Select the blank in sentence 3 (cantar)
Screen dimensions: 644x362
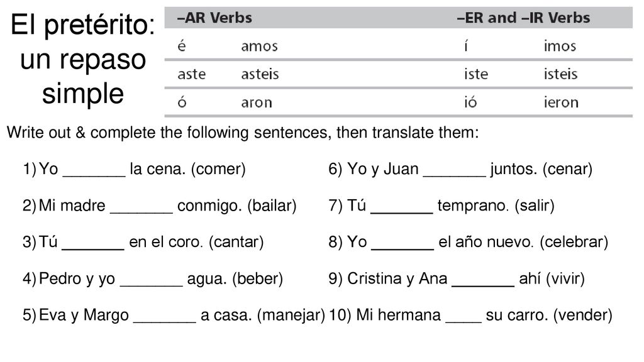[x=93, y=246]
